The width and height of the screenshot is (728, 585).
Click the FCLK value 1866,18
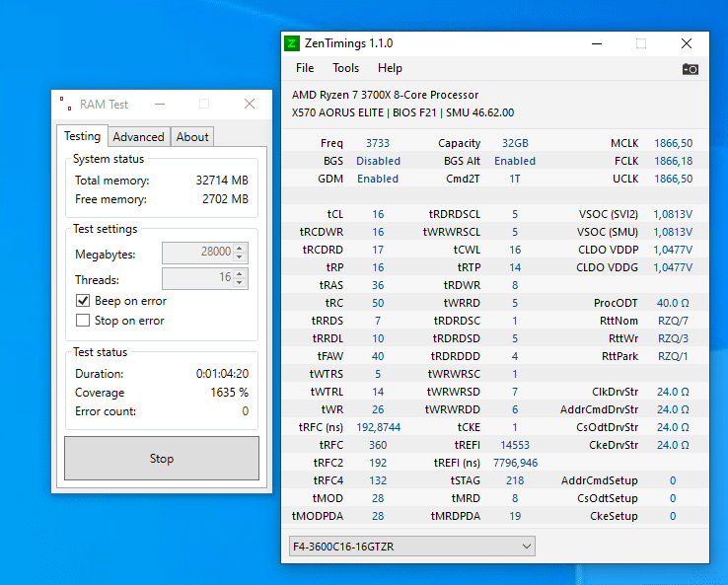673,161
